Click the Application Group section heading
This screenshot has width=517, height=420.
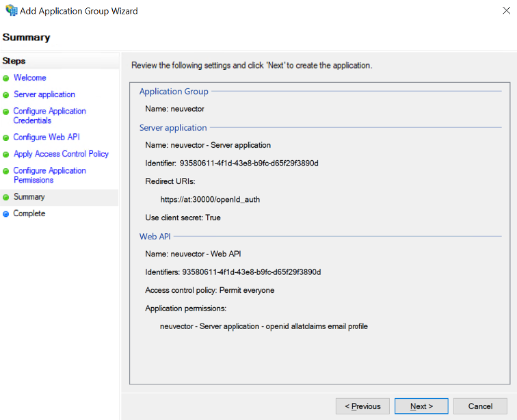pos(174,92)
